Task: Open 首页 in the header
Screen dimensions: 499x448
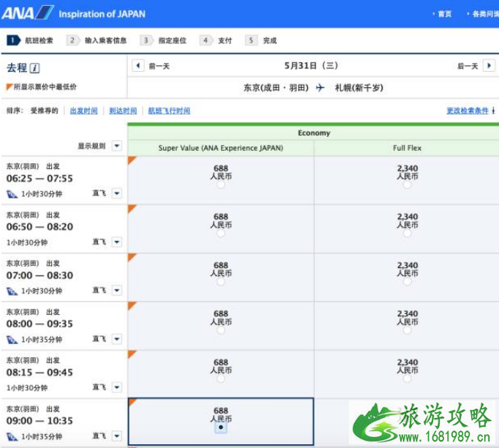Action: [445, 14]
